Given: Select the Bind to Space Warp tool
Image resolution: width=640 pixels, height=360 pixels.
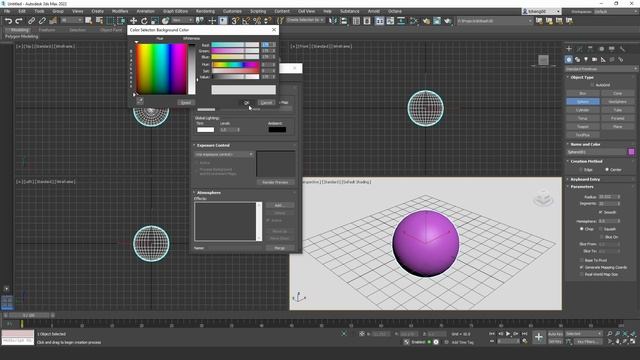Looking at the screenshot, I should [x=53, y=20].
